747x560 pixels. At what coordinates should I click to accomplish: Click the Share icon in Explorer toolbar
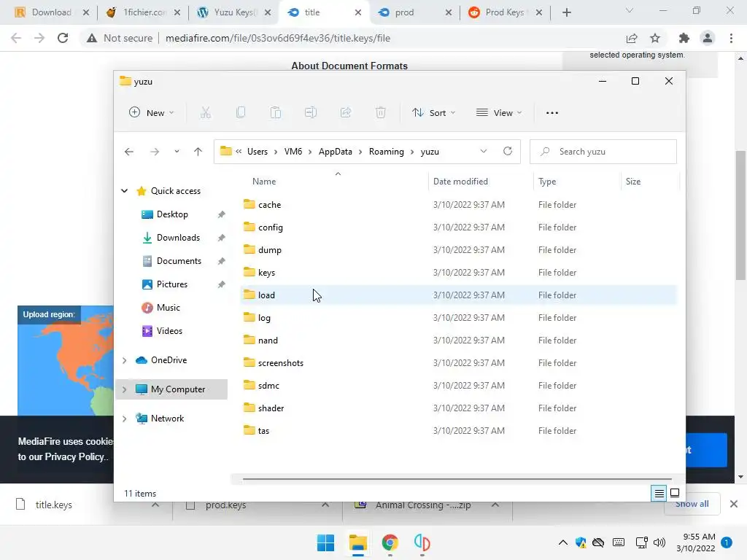(x=345, y=113)
